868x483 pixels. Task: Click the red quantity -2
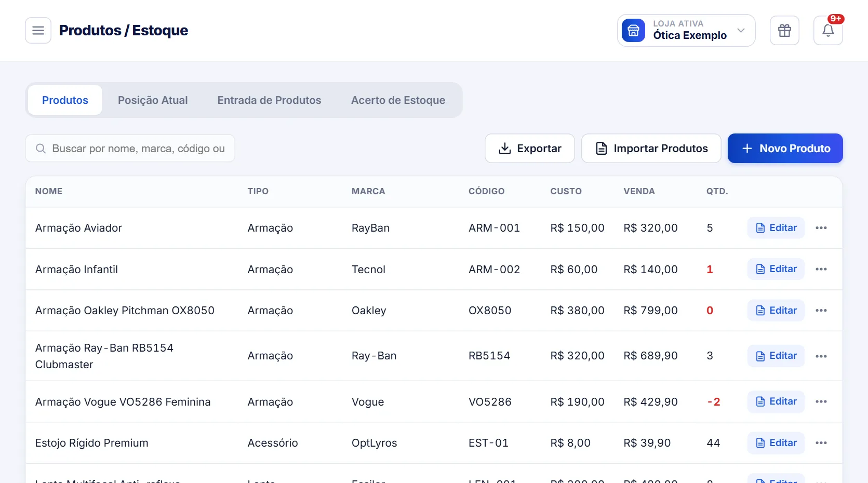(714, 402)
